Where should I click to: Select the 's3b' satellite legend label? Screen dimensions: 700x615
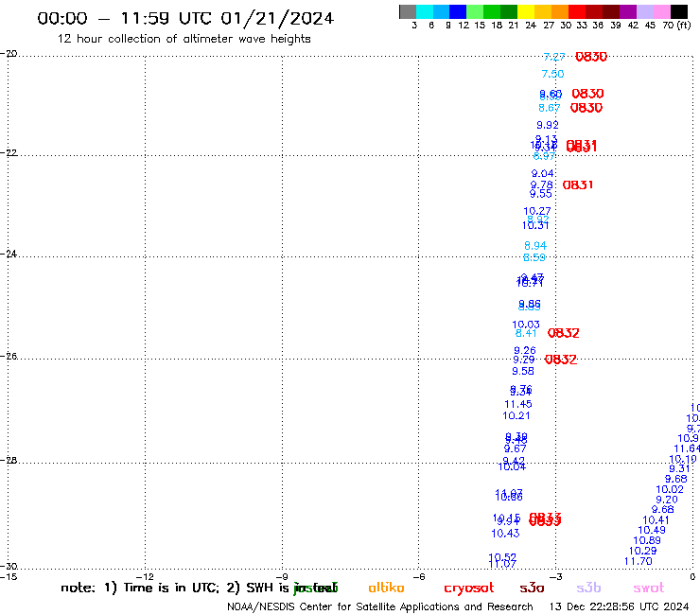(x=588, y=588)
